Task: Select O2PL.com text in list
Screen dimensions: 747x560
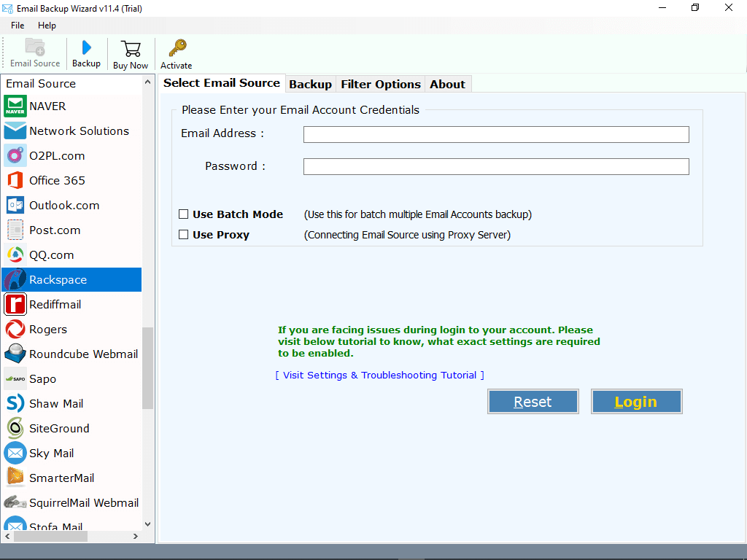Action: point(57,156)
